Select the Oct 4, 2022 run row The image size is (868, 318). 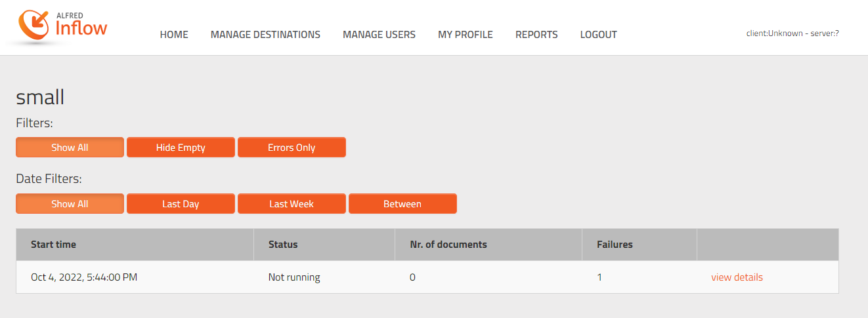tap(84, 277)
